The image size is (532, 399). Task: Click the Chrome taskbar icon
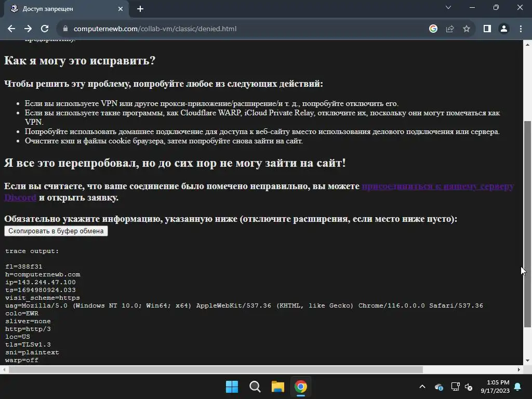coord(301,387)
